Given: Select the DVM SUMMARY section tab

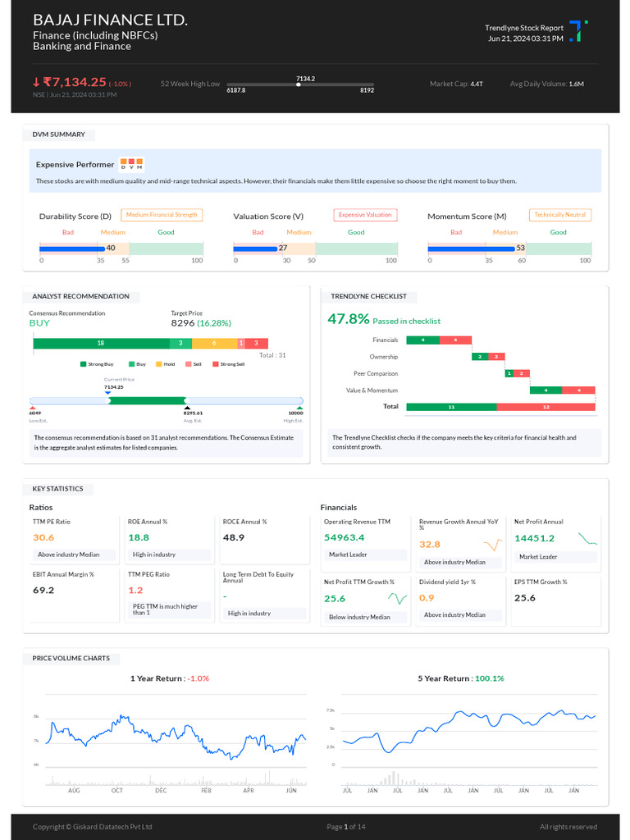Looking at the screenshot, I should tap(58, 135).
